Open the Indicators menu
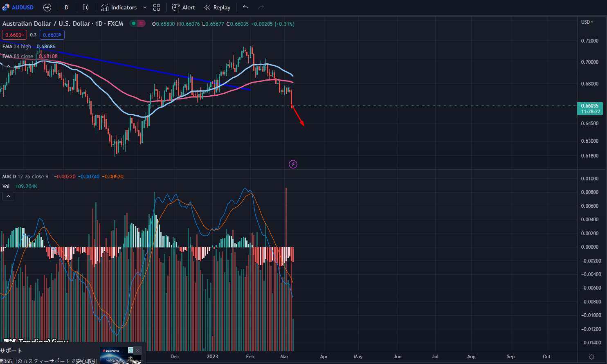This screenshot has height=364, width=607. pos(119,7)
